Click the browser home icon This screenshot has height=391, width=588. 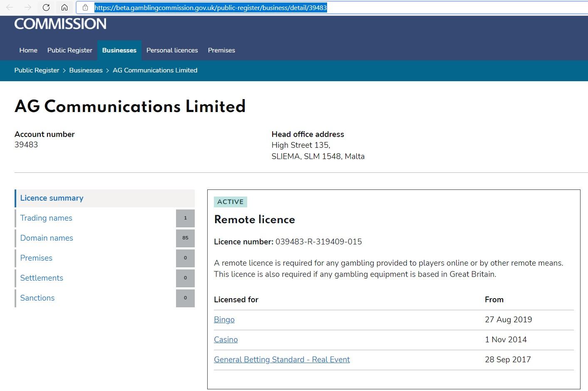pos(65,7)
